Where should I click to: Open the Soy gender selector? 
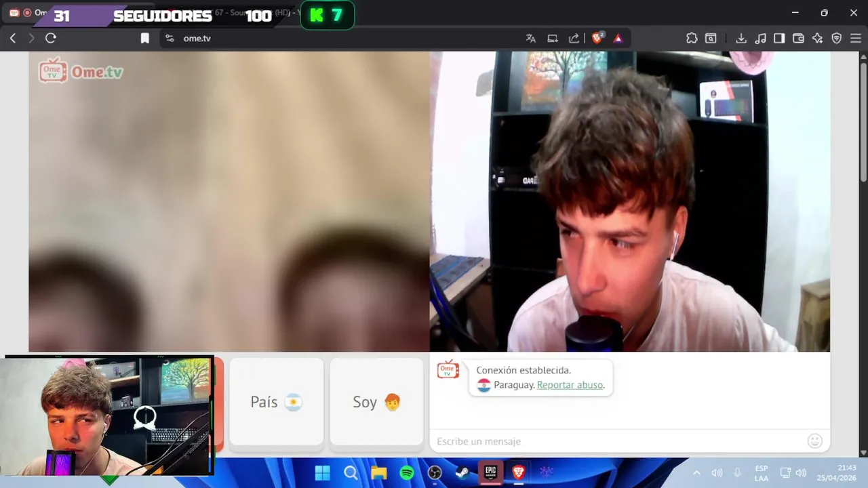click(376, 401)
